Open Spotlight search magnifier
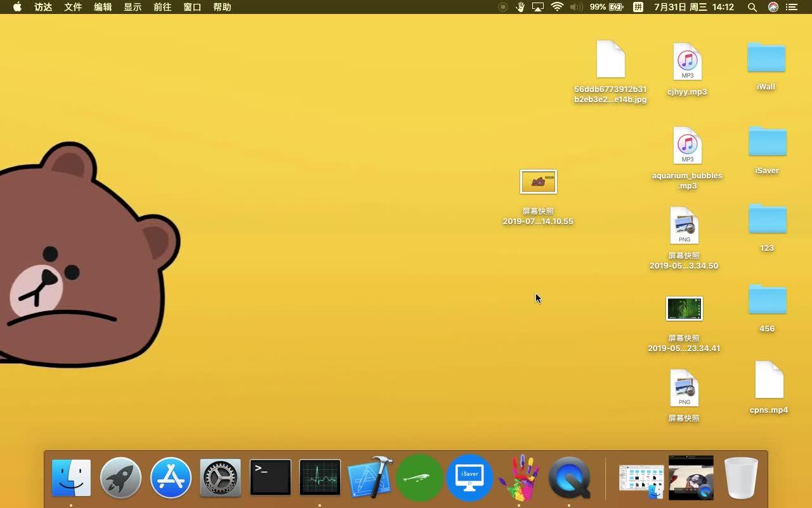This screenshot has width=812, height=508. coord(752,7)
